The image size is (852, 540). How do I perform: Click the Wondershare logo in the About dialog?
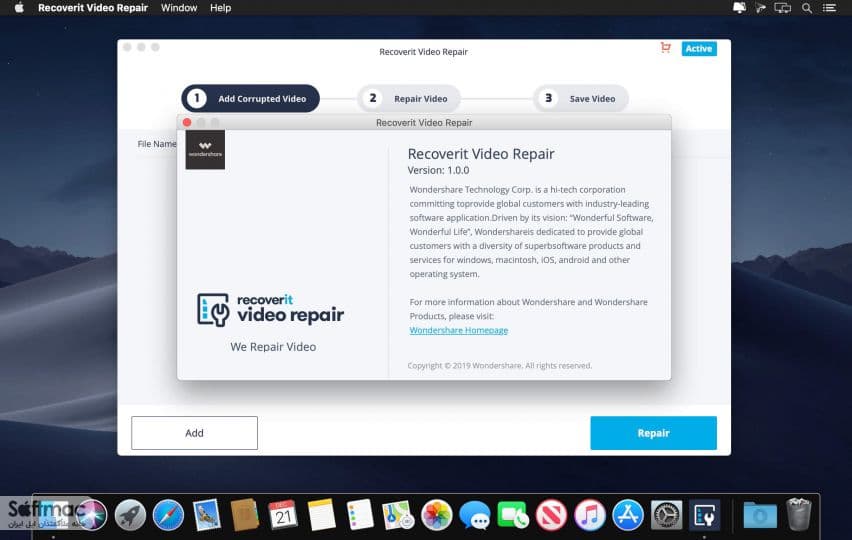tap(205, 150)
